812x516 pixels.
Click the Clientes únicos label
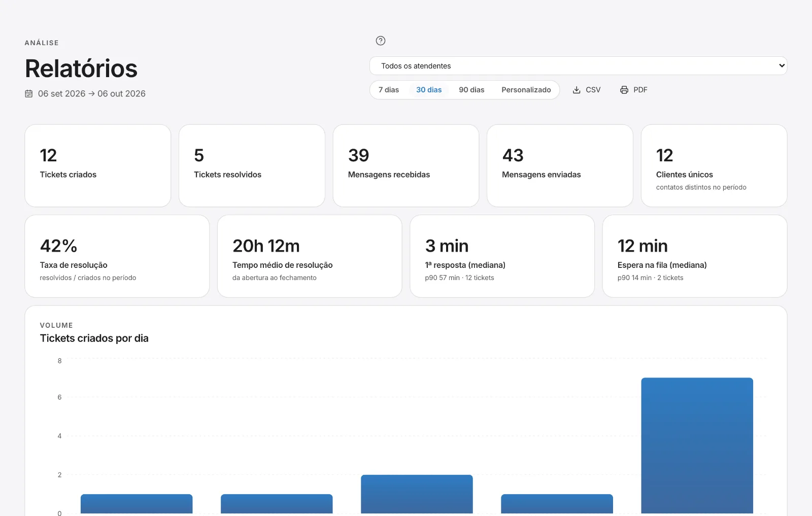tap(684, 175)
